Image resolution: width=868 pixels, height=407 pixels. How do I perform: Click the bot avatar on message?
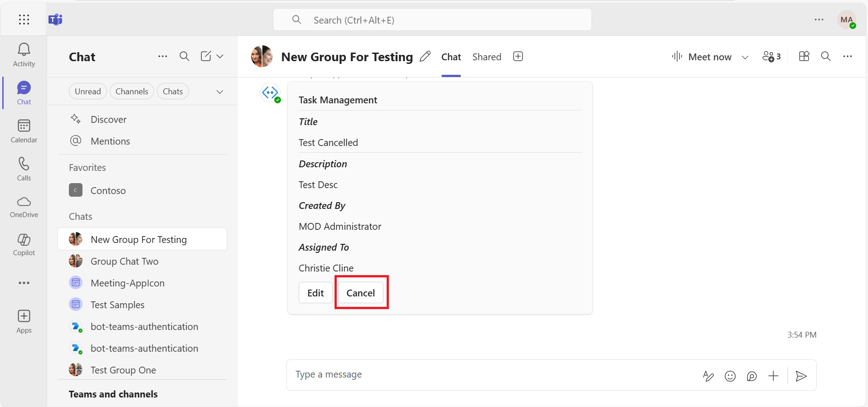[270, 93]
